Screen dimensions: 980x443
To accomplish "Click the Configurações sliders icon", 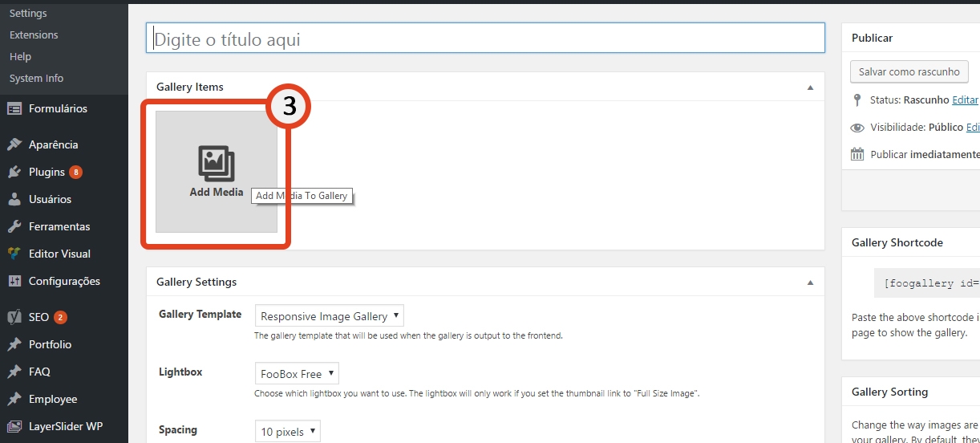I will tap(14, 281).
